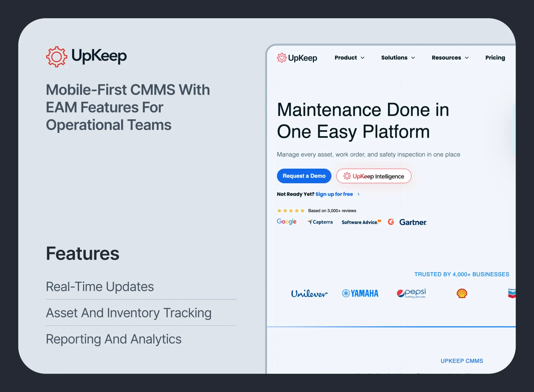Click the UpKeep gear logo in navbar

281,58
